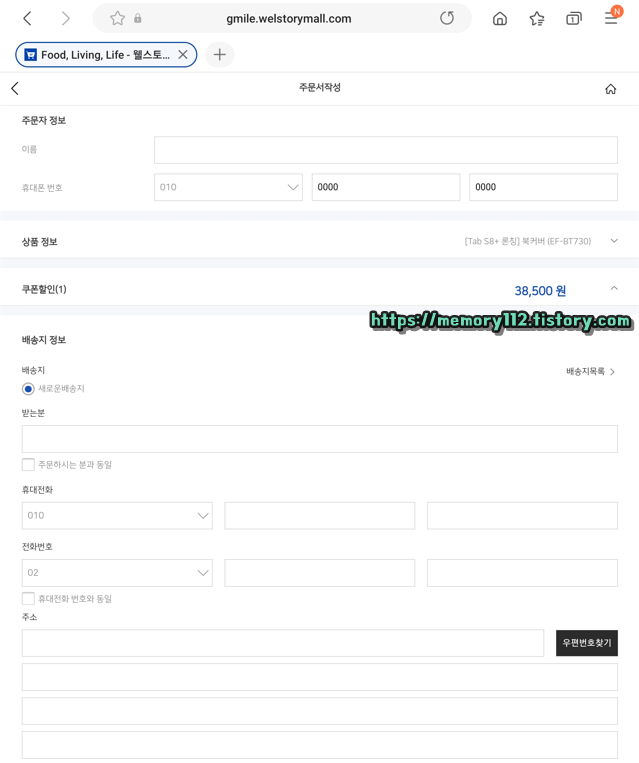The width and height of the screenshot is (639, 763).
Task: Add a new browser tab
Action: pos(219,54)
